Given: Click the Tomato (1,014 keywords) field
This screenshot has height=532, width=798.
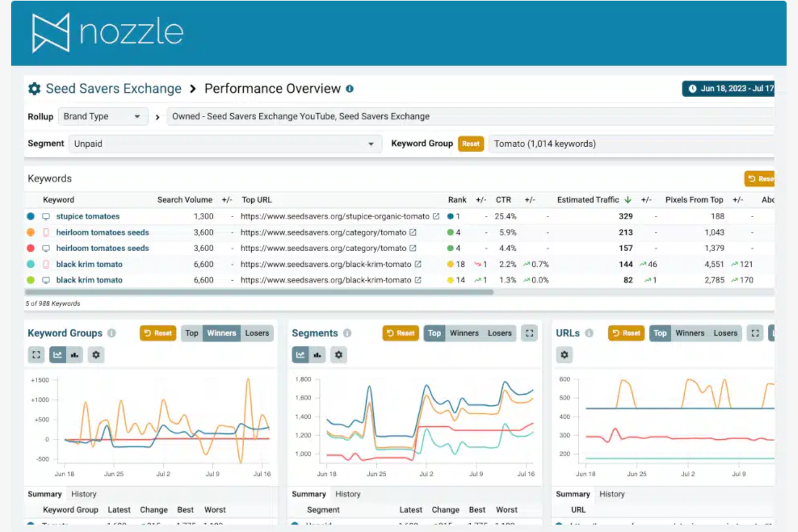Looking at the screenshot, I should click(631, 144).
